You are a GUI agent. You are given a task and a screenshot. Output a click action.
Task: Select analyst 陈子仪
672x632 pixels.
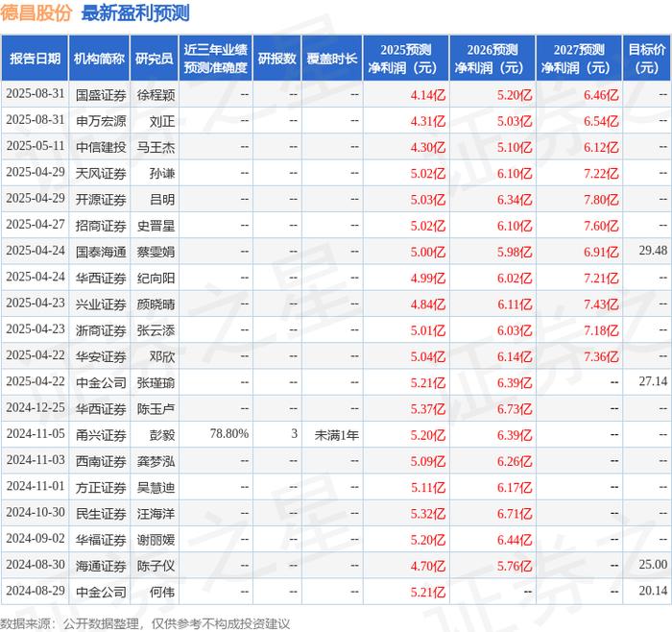coord(156,566)
